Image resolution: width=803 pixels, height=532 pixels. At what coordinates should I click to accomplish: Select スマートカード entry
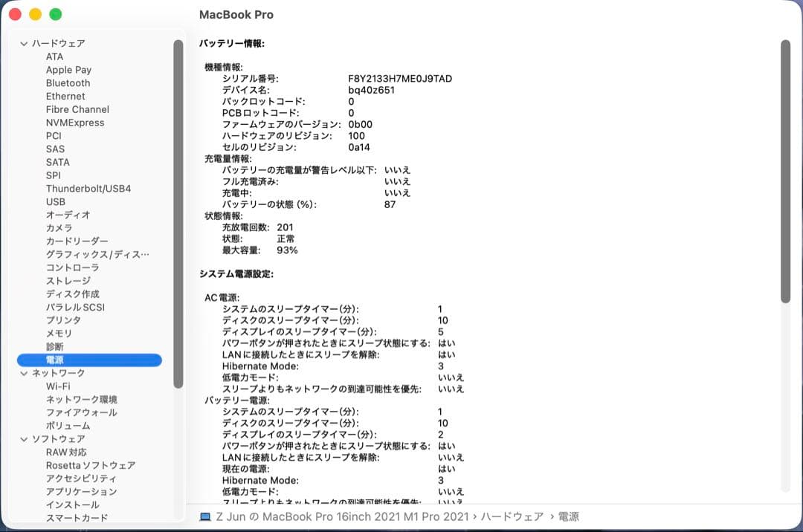[x=77, y=518]
